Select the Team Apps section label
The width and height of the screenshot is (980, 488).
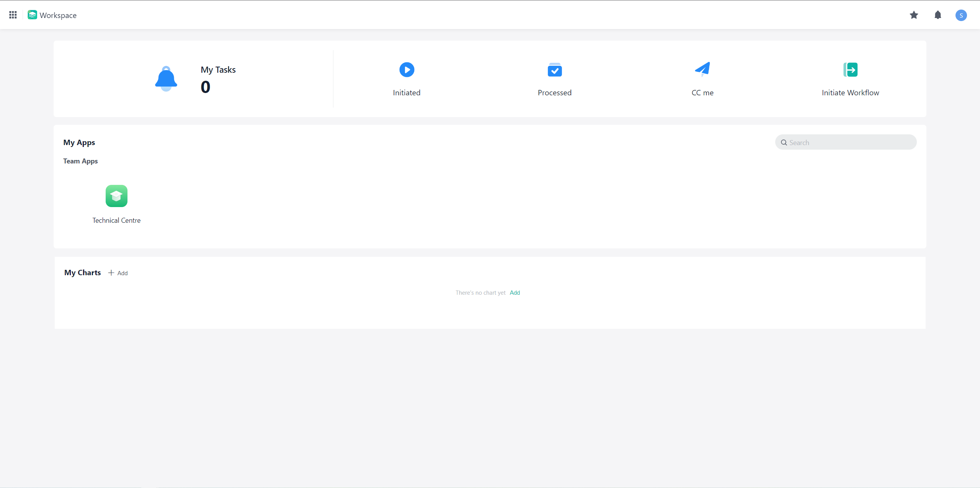tap(80, 161)
